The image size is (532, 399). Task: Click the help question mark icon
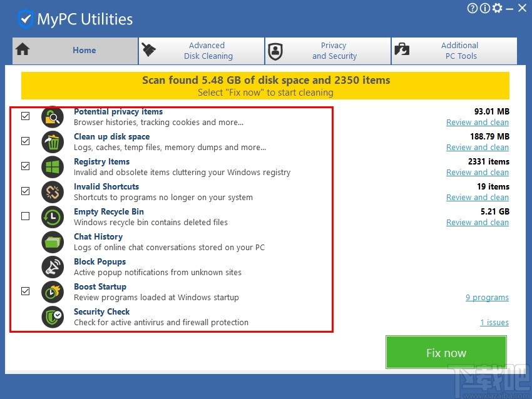[473, 8]
